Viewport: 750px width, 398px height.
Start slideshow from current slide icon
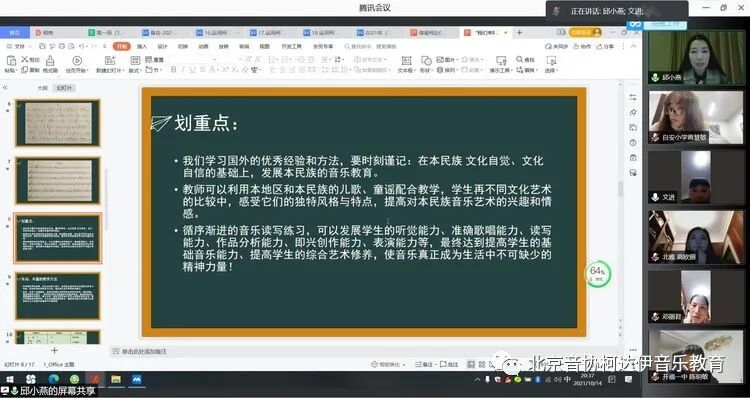pos(77,61)
